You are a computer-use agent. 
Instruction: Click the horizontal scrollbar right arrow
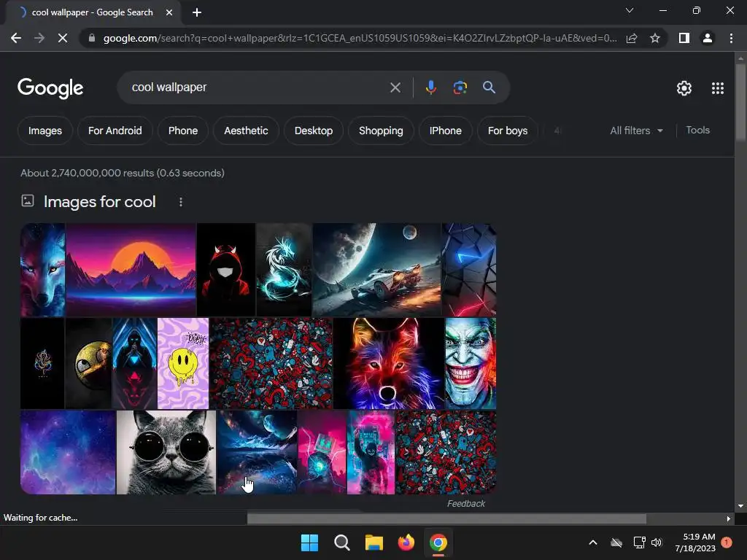729,518
